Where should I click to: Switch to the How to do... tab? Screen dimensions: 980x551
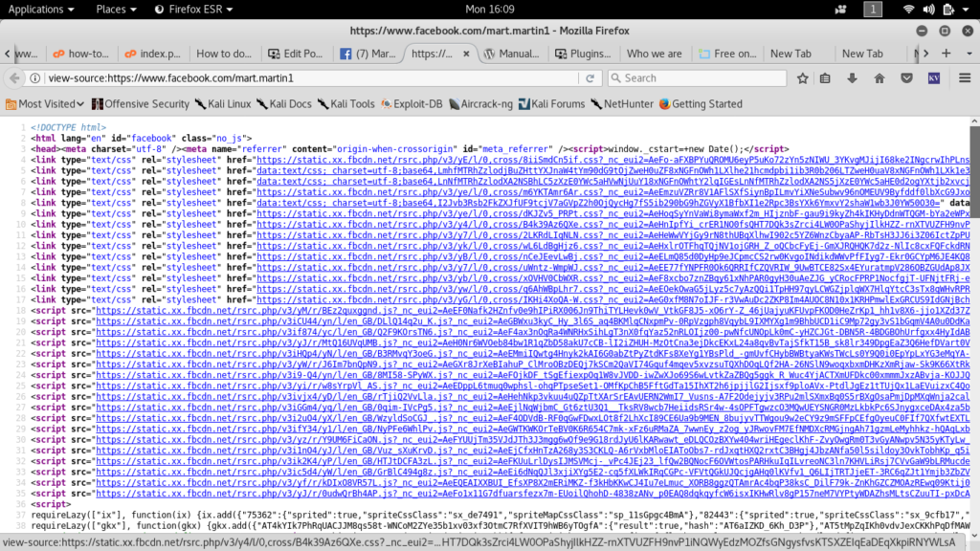pos(224,54)
